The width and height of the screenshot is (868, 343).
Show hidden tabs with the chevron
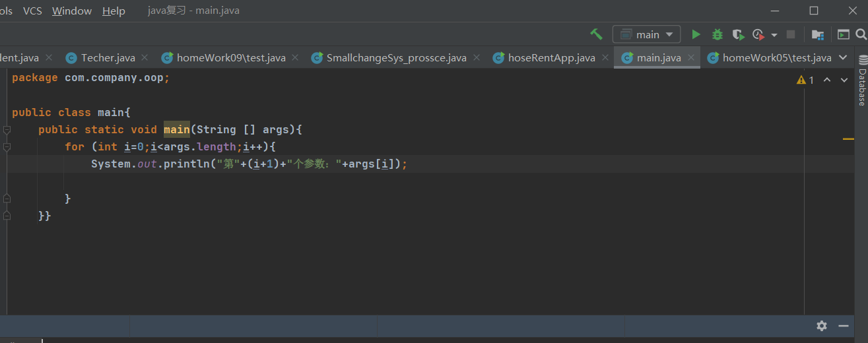pyautogui.click(x=843, y=58)
